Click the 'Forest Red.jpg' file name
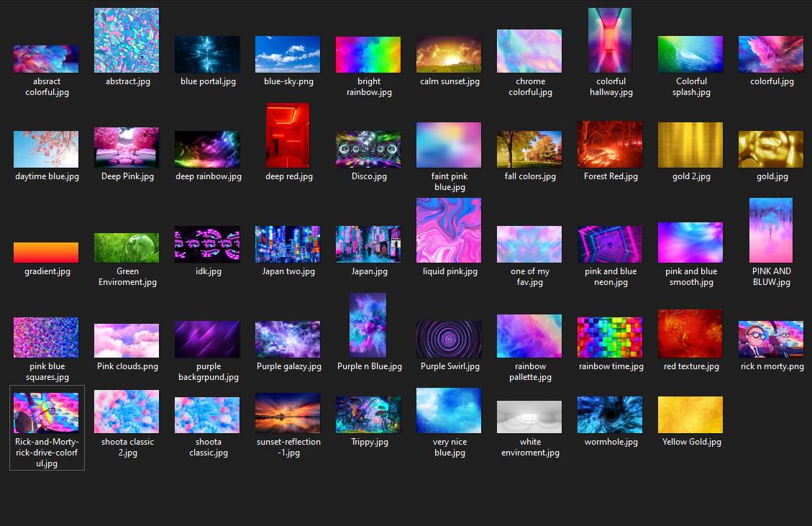Viewport: 812px width, 526px height. pos(611,176)
